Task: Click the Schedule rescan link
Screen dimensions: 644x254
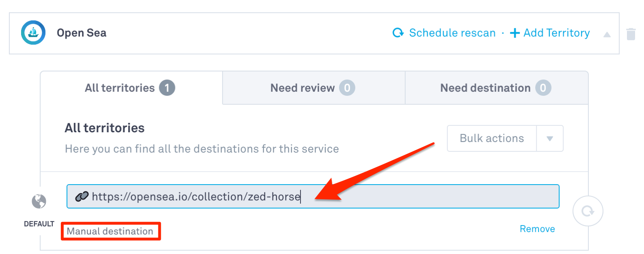Action: 452,33
